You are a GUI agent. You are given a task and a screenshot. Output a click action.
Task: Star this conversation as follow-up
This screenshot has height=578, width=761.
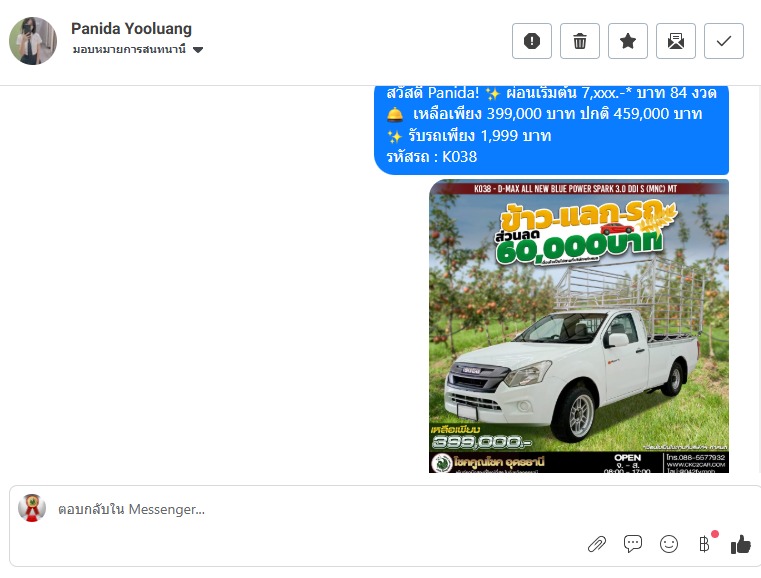coord(628,41)
